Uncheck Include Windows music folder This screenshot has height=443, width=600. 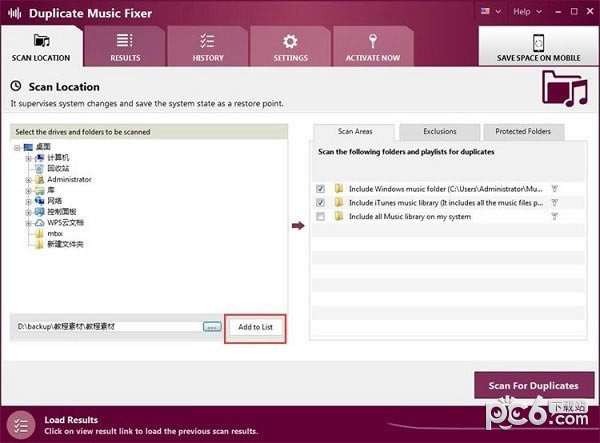tap(320, 188)
